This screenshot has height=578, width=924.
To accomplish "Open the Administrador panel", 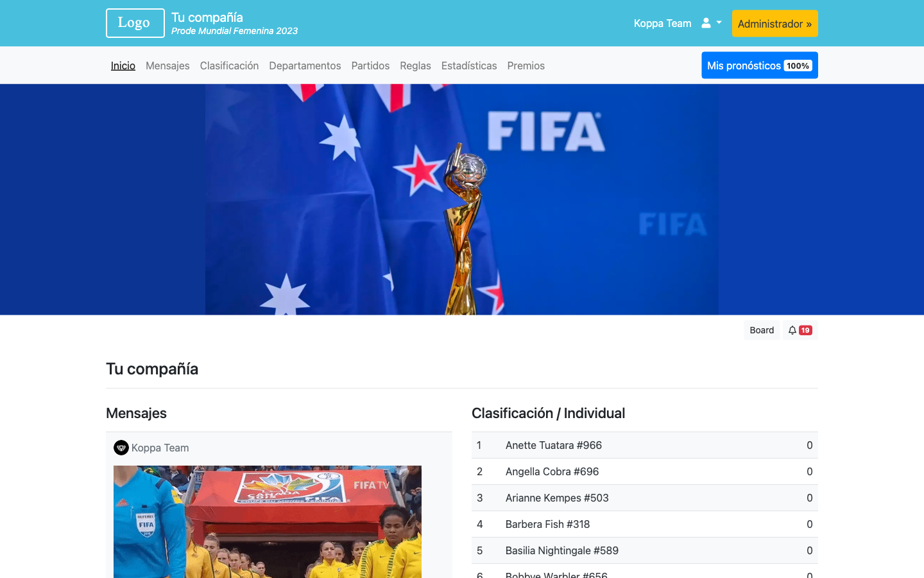I will (774, 24).
